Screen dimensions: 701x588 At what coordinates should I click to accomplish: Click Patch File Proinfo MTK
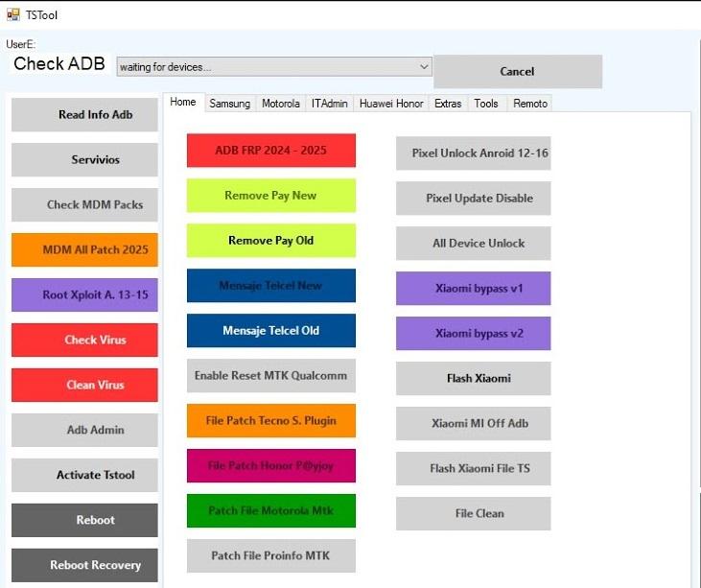click(271, 555)
